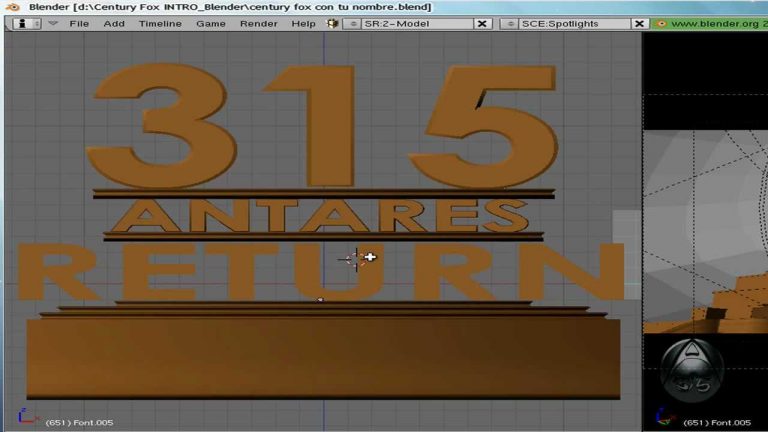Image resolution: width=768 pixels, height=432 pixels.
Task: Open the www.blender.org link
Action: point(715,24)
